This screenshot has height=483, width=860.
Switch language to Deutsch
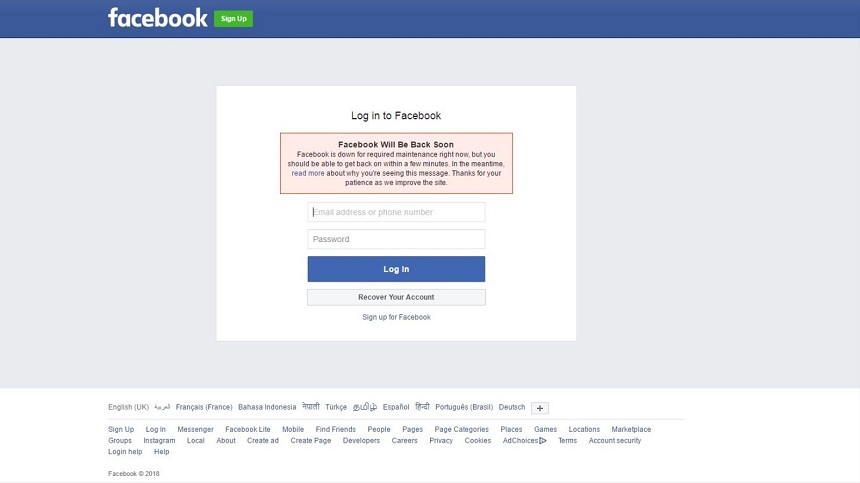[512, 407]
